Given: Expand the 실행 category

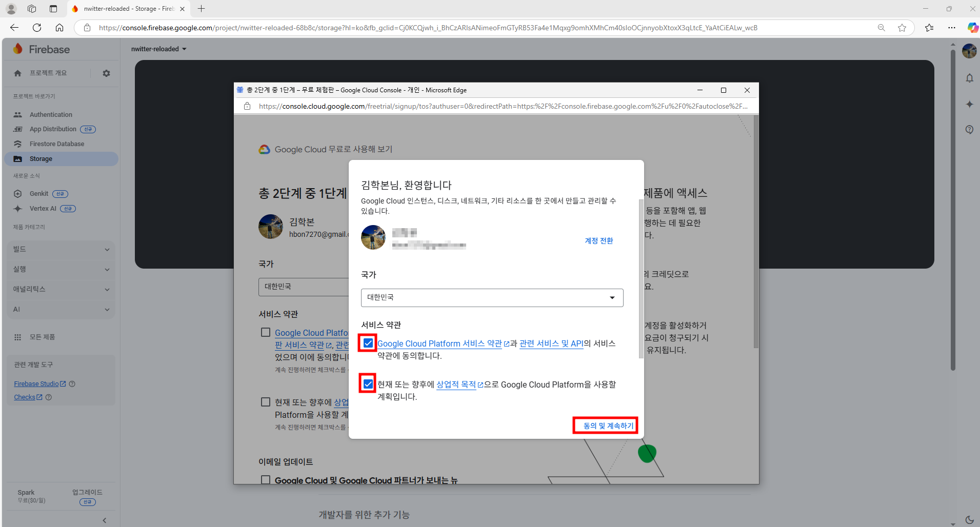Looking at the screenshot, I should coord(61,270).
